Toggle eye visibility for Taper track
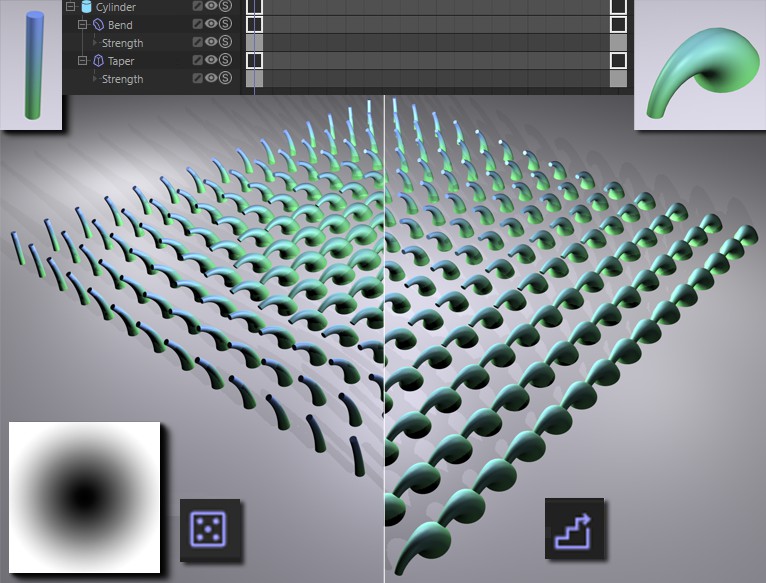This screenshot has height=583, width=766. [x=211, y=60]
